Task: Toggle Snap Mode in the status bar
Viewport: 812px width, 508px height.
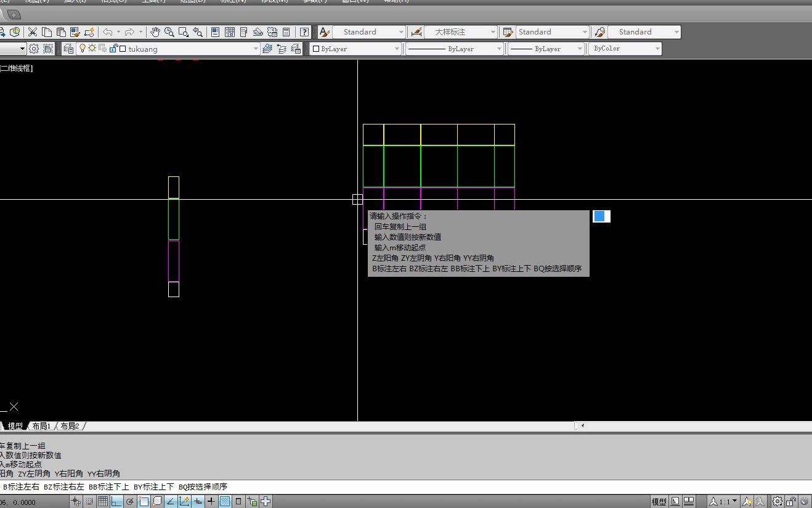Action: point(89,501)
